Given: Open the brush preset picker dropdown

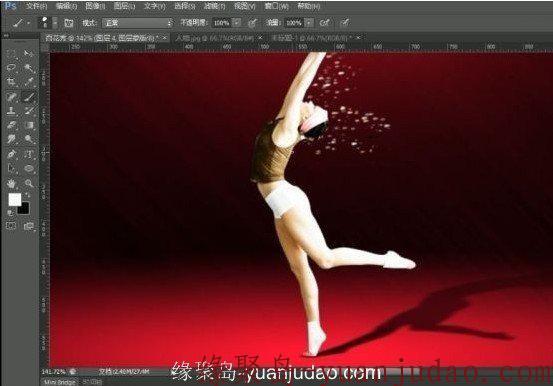Looking at the screenshot, I should coord(55,23).
